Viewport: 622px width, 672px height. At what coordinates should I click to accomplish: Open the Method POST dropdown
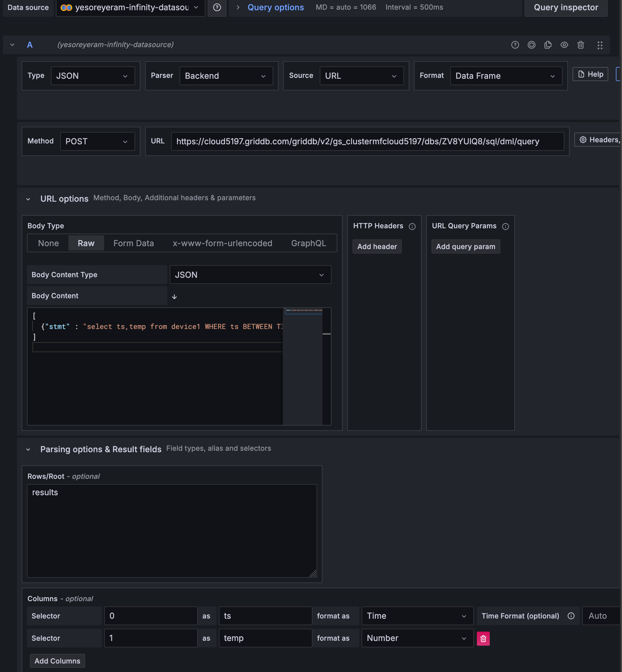(97, 141)
